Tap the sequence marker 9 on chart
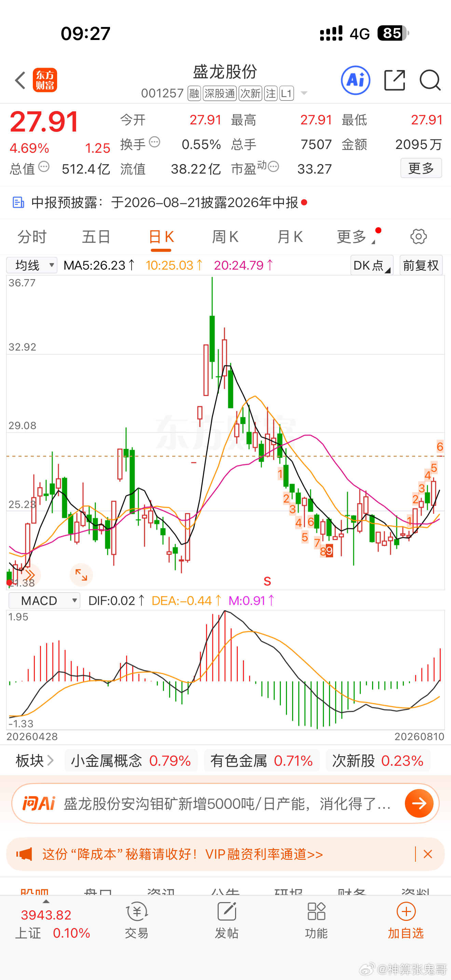Image resolution: width=451 pixels, height=980 pixels. point(329,551)
